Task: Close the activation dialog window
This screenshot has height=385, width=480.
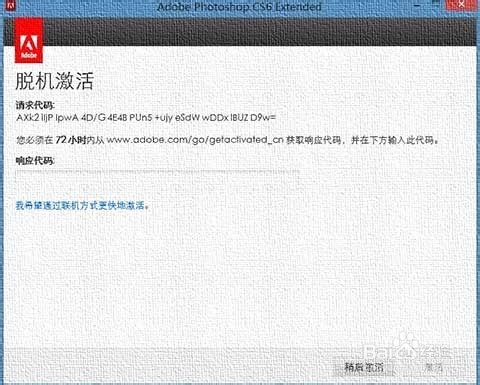Action: click(462, 4)
